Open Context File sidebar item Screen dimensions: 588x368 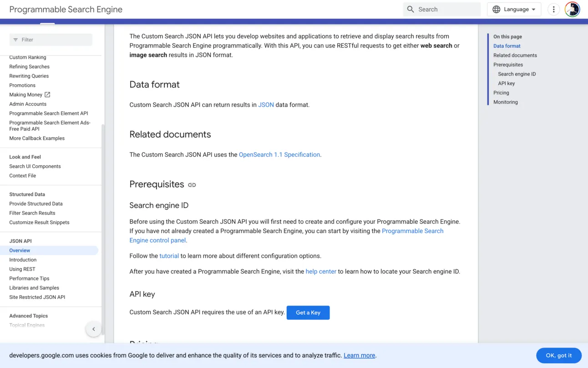click(23, 176)
